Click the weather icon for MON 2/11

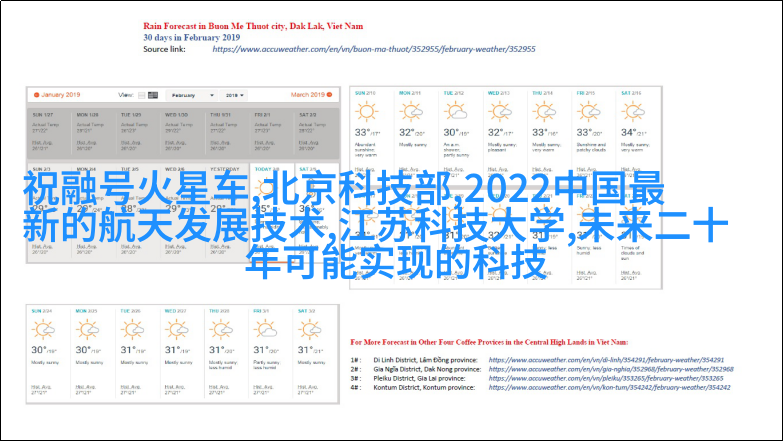(x=412, y=112)
